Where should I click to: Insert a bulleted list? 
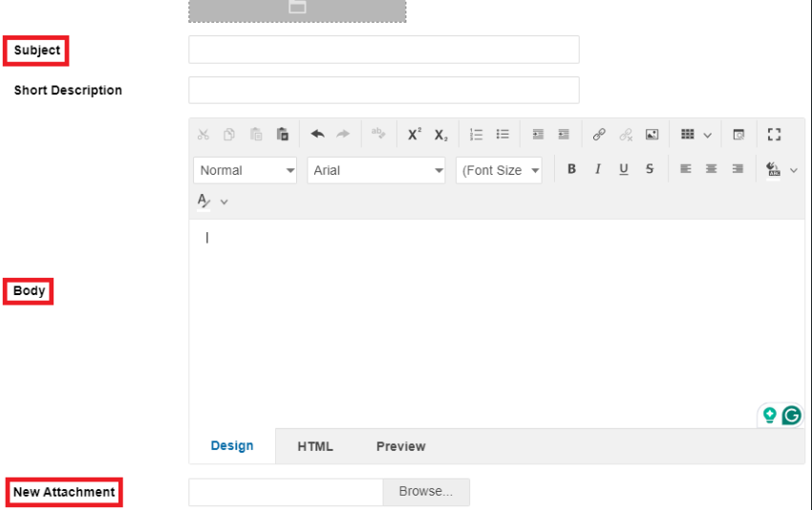point(502,135)
